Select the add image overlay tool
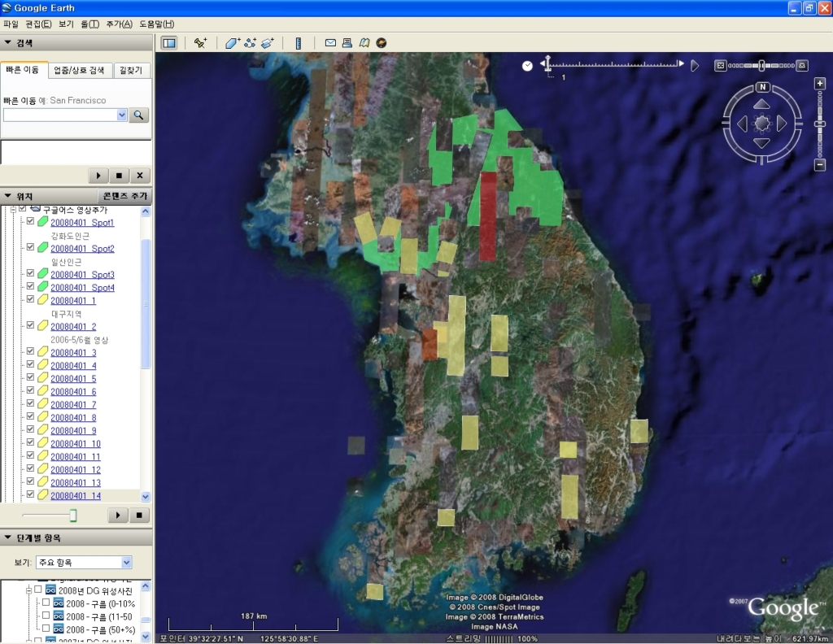 coord(267,43)
